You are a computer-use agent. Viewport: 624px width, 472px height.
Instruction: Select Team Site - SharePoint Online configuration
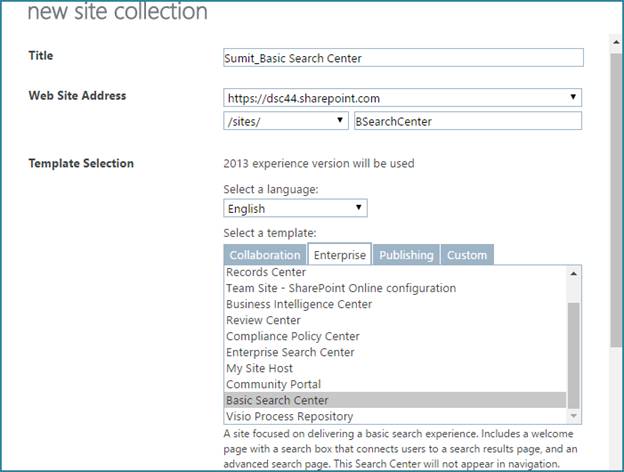click(x=395, y=288)
